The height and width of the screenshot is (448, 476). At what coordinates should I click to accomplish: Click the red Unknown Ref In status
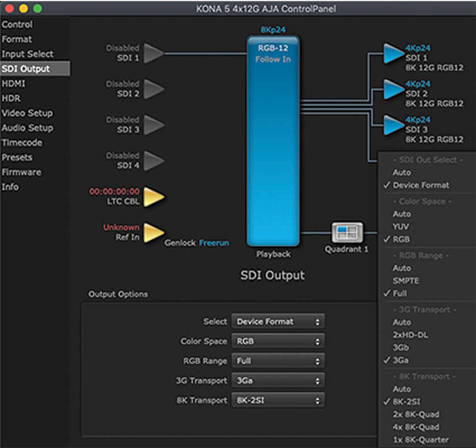tap(121, 227)
